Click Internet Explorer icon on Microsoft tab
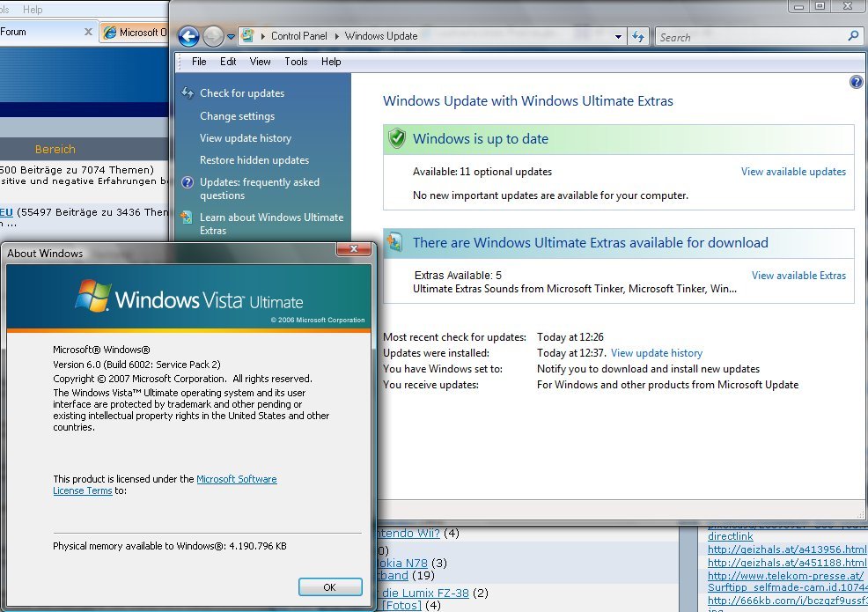Viewport: 868px width, 612px height. (x=110, y=33)
